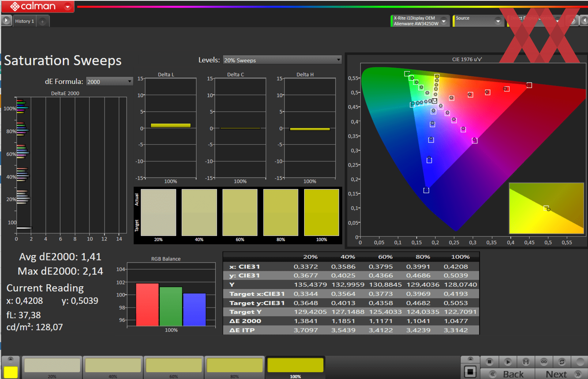The height and width of the screenshot is (379, 588).
Task: Click the large black square pattern icon
Action: click(x=470, y=372)
